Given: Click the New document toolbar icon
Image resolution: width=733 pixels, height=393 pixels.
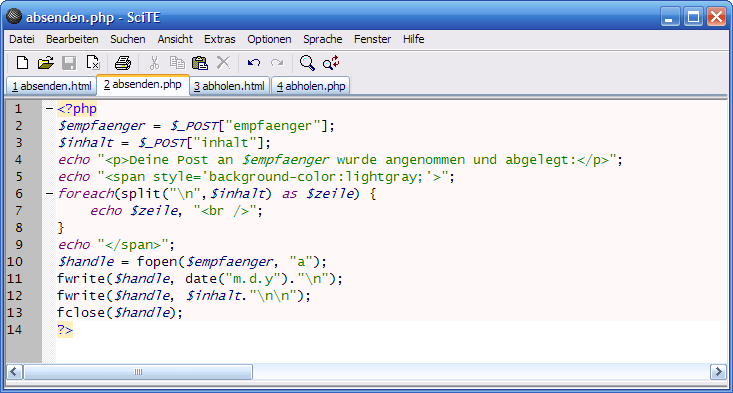Looking at the screenshot, I should [22, 63].
